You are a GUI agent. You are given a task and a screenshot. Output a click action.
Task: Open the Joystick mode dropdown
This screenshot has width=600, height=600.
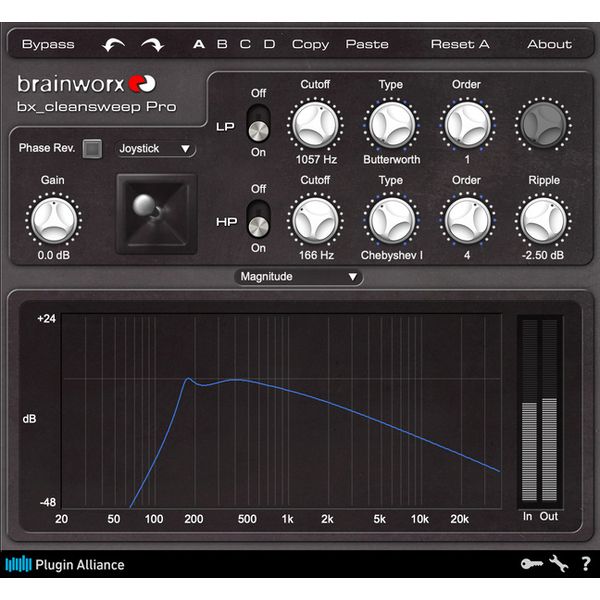155,149
